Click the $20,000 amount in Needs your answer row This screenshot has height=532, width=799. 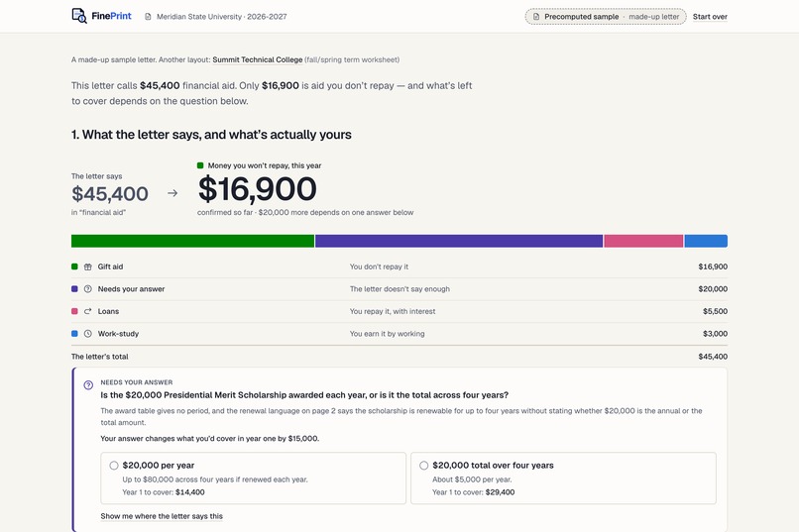pyautogui.click(x=713, y=289)
